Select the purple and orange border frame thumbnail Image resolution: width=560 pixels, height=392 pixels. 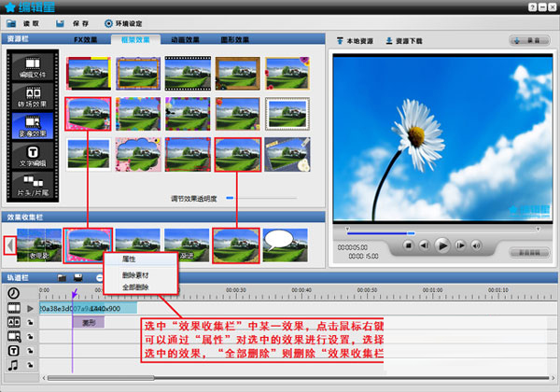(138, 73)
